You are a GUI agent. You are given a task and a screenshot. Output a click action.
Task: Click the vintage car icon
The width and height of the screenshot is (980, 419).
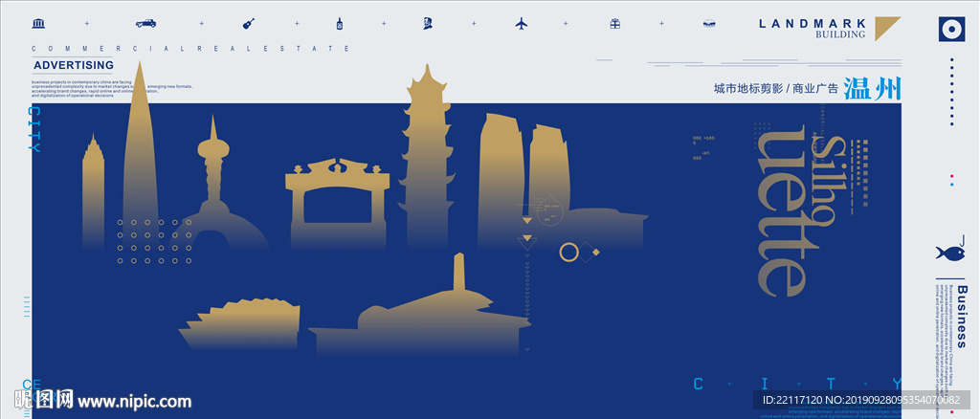click(x=145, y=23)
